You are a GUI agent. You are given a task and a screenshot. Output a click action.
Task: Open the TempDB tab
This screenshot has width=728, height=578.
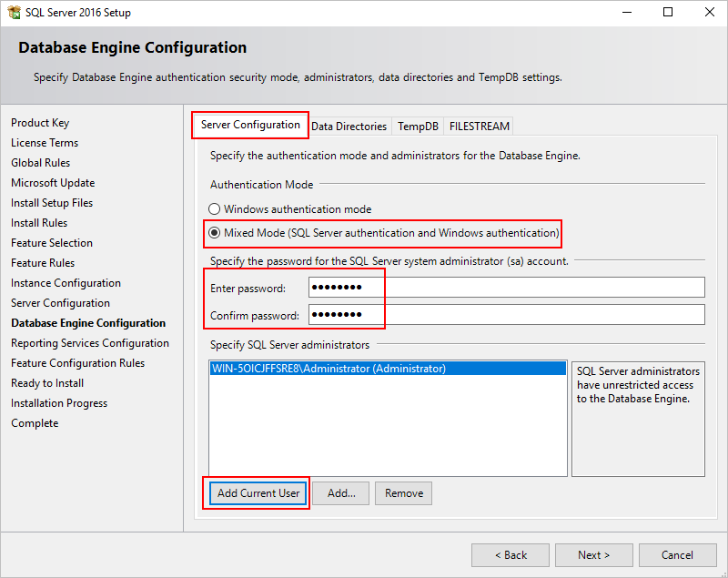tap(418, 127)
